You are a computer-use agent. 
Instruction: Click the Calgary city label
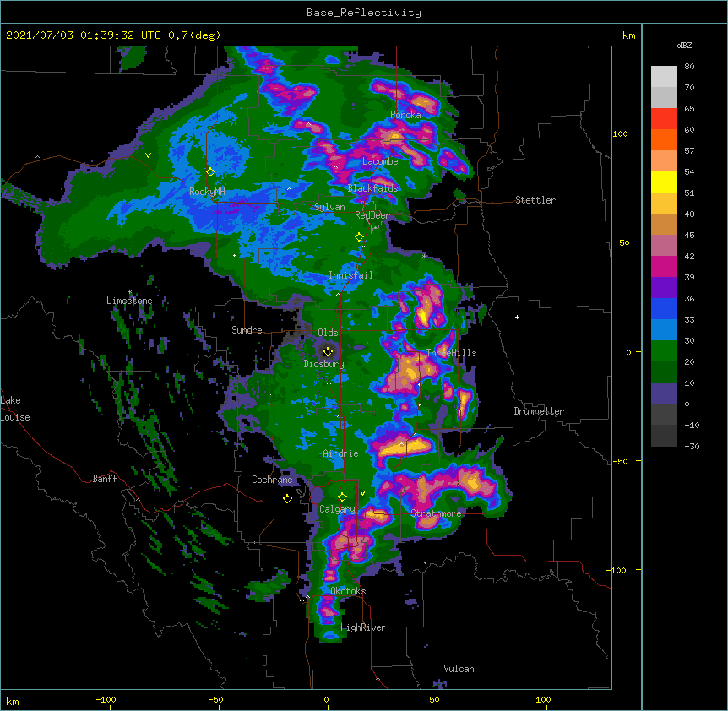[x=337, y=509]
